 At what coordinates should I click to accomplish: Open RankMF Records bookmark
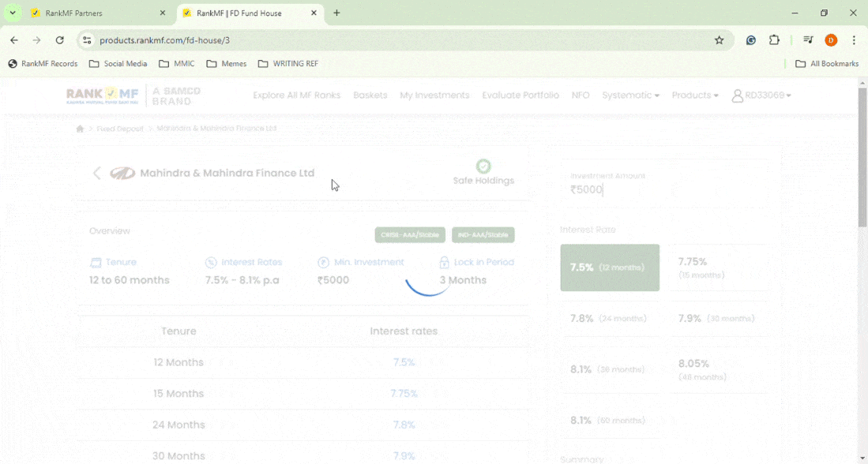[x=43, y=64]
